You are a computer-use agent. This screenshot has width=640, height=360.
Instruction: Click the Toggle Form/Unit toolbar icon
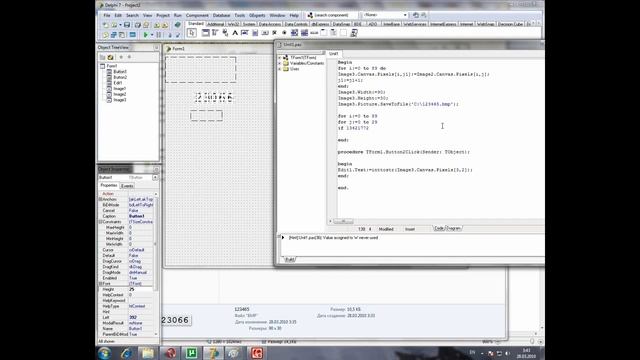[x=122, y=36]
